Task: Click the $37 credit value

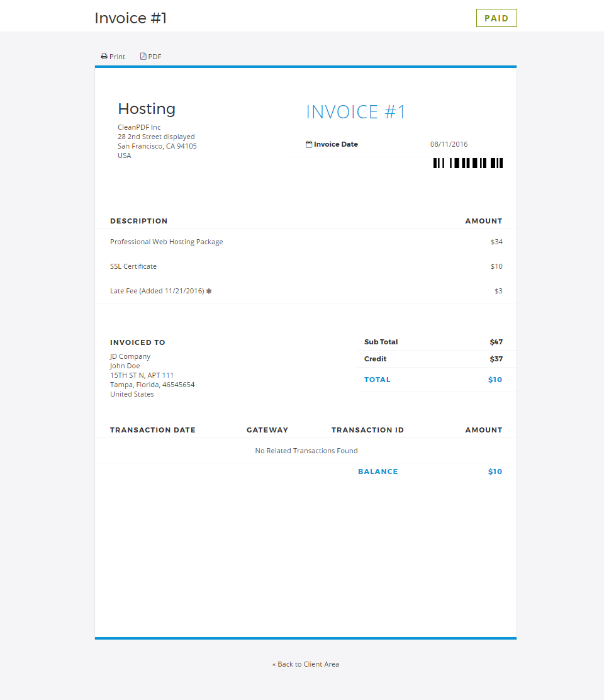Action: tap(496, 359)
